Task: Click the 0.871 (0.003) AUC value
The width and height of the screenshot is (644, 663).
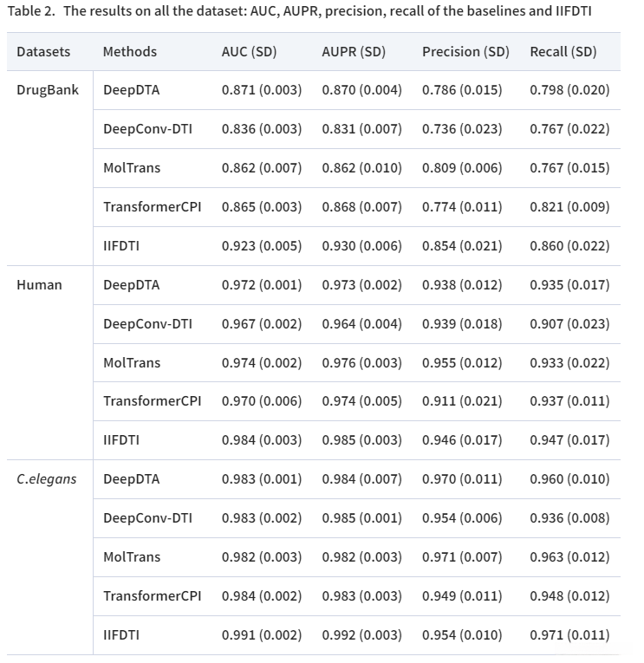Action: click(262, 90)
